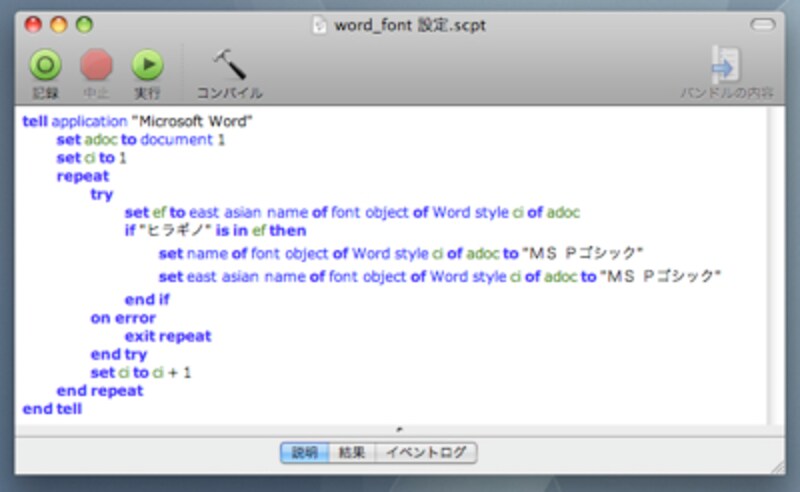Screen dimensions: 800x492
Task: Click the window resize grip corner
Action: pos(778,466)
